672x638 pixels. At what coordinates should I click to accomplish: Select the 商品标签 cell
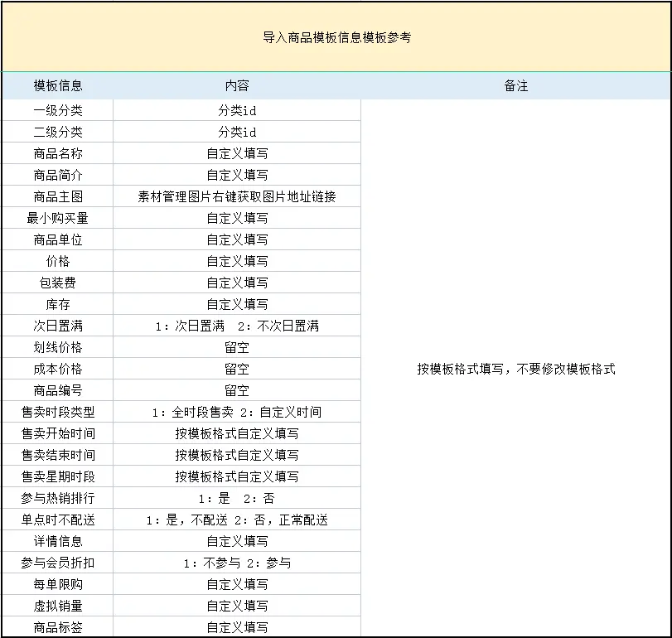coord(58,627)
